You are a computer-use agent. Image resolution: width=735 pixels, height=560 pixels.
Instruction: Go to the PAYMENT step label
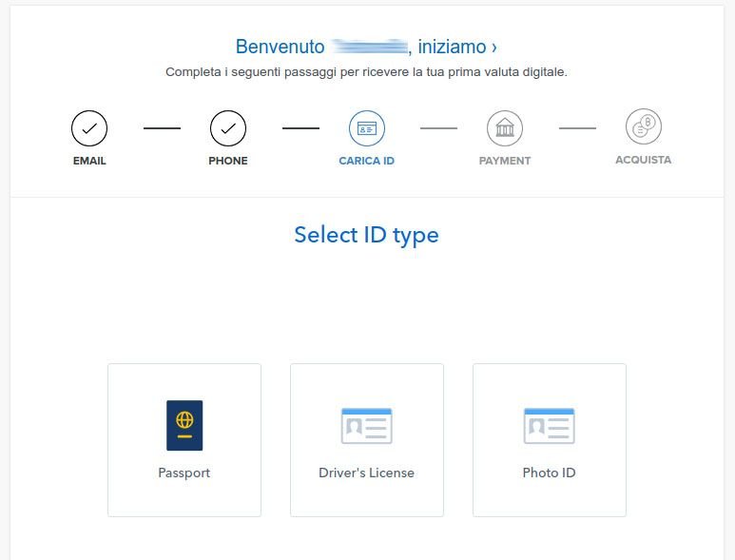click(505, 161)
